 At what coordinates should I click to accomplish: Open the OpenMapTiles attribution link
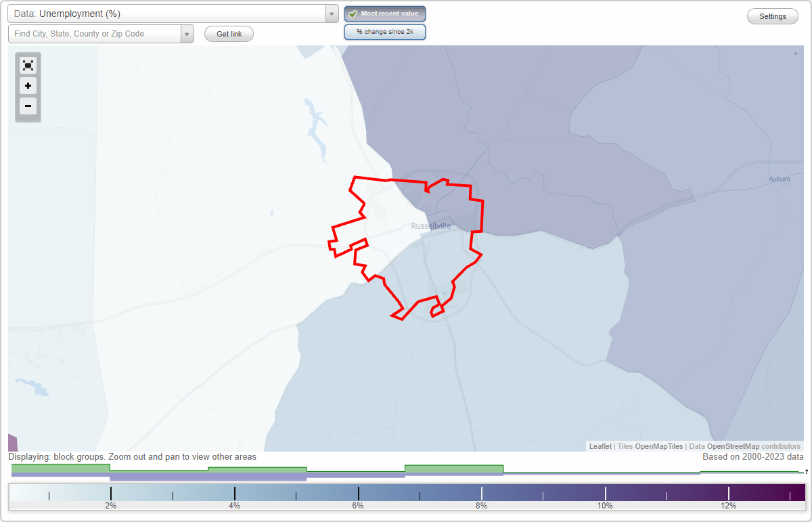tap(658, 446)
